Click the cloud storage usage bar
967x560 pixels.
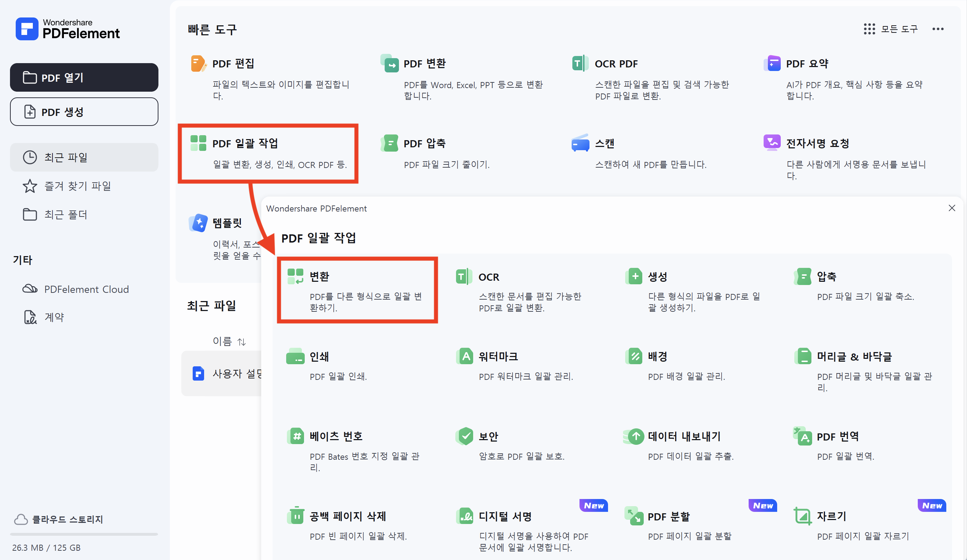click(x=84, y=534)
